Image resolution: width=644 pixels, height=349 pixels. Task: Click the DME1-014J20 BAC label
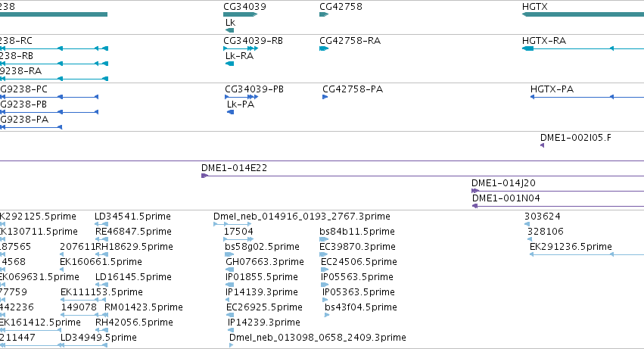[503, 183]
